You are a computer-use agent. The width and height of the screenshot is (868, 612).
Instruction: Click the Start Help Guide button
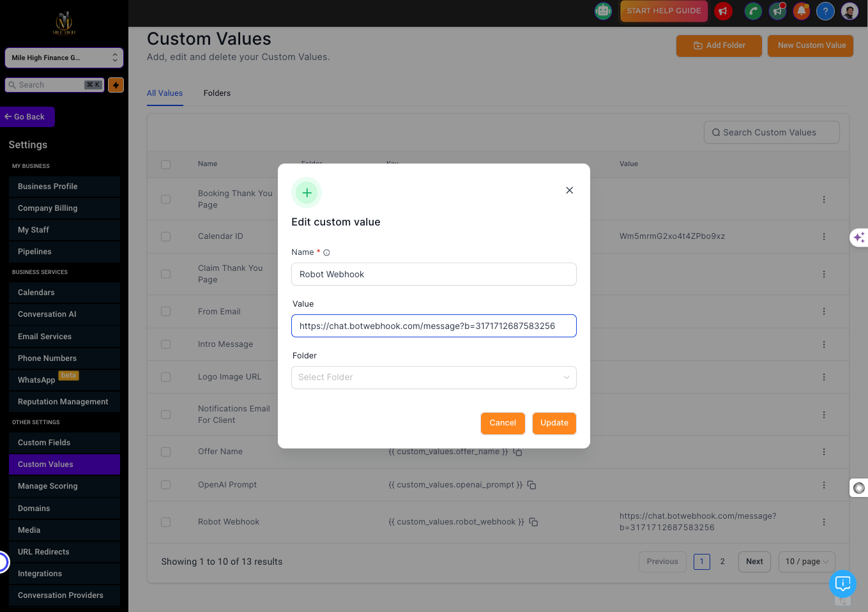point(664,11)
